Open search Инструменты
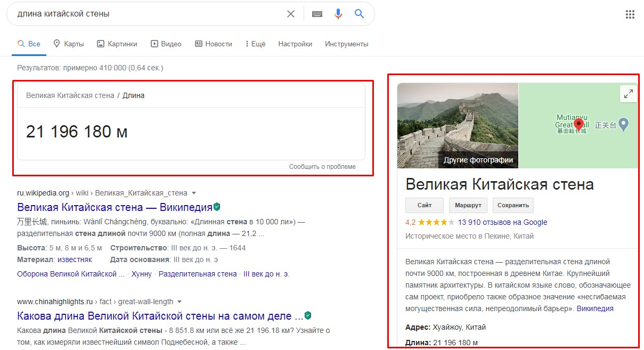 tap(346, 44)
